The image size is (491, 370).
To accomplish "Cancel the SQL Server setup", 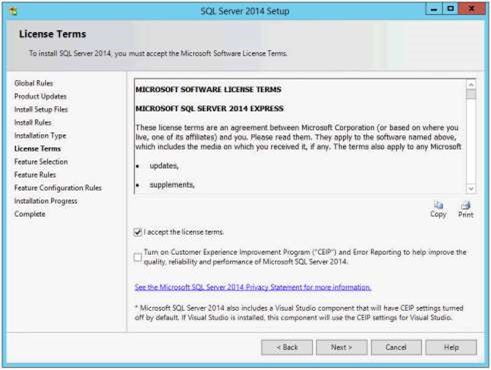I will click(396, 347).
